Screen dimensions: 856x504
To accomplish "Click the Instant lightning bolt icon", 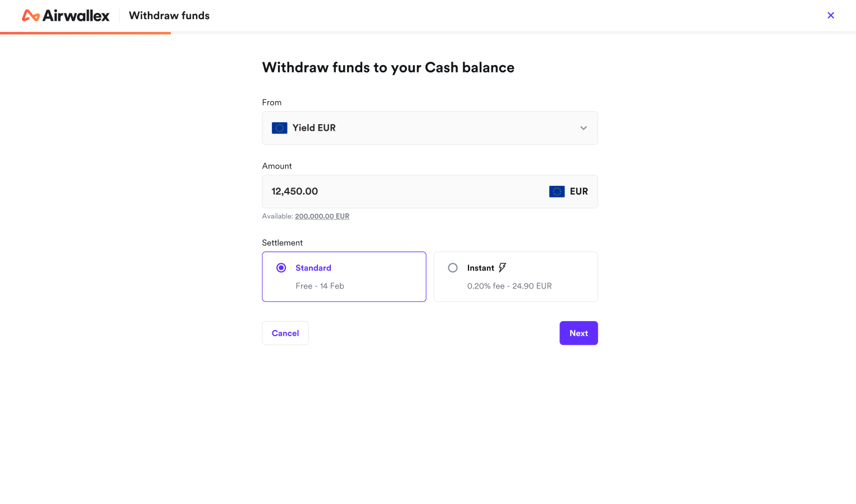I will 502,268.
